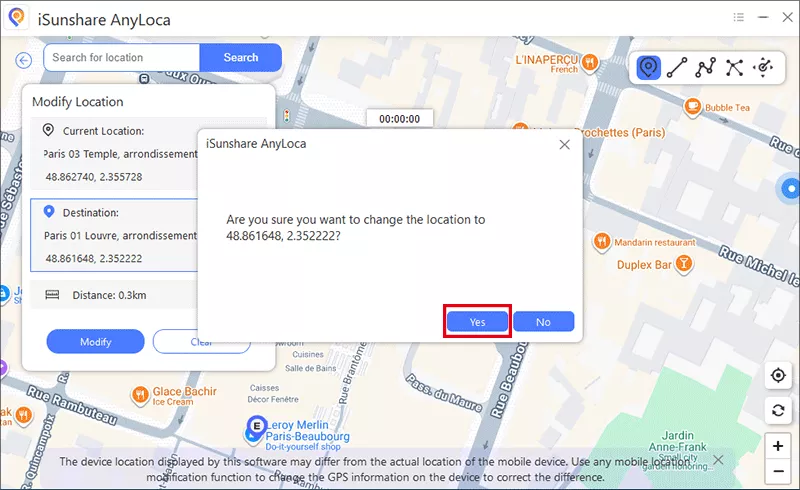Dismiss the device location notice banner
Viewport: 800px width, 490px height.
718,460
